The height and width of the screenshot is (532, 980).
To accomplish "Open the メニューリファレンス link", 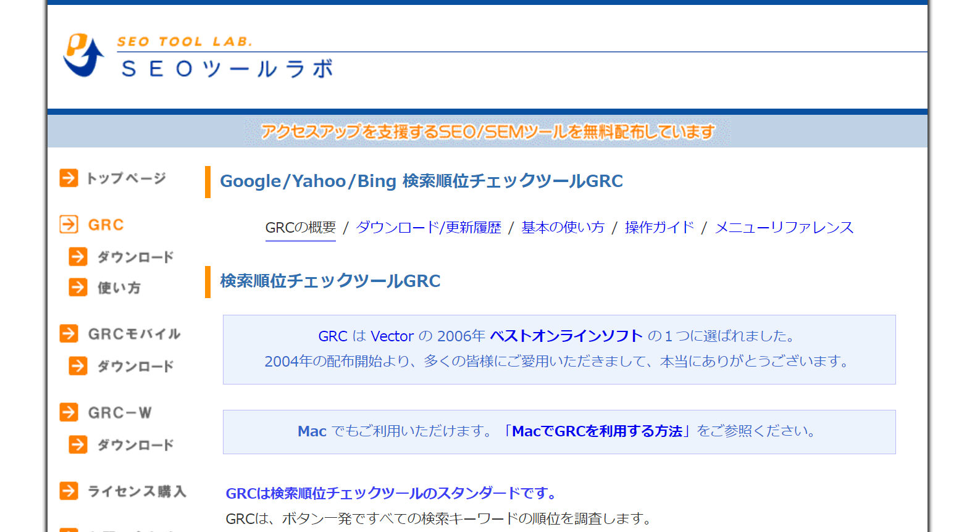I will coord(784,228).
